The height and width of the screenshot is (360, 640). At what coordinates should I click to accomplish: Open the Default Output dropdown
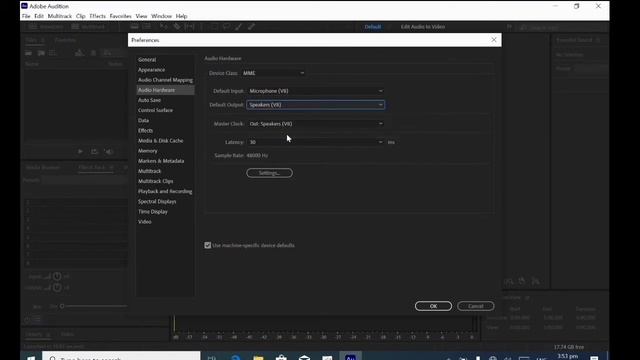click(x=316, y=105)
